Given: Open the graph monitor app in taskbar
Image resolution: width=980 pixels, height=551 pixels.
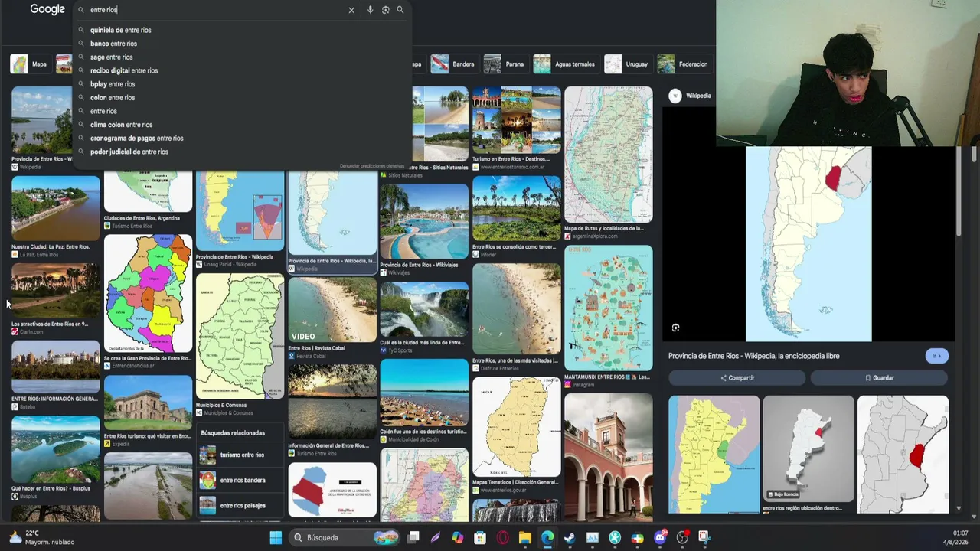Looking at the screenshot, I should [592, 537].
